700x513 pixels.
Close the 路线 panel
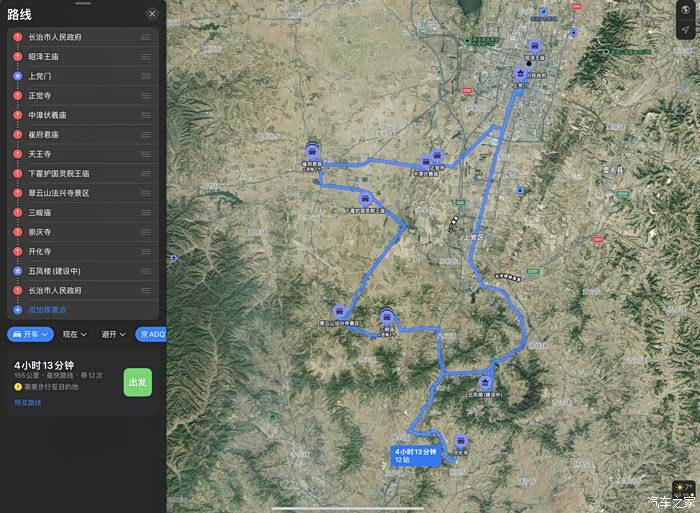(152, 14)
